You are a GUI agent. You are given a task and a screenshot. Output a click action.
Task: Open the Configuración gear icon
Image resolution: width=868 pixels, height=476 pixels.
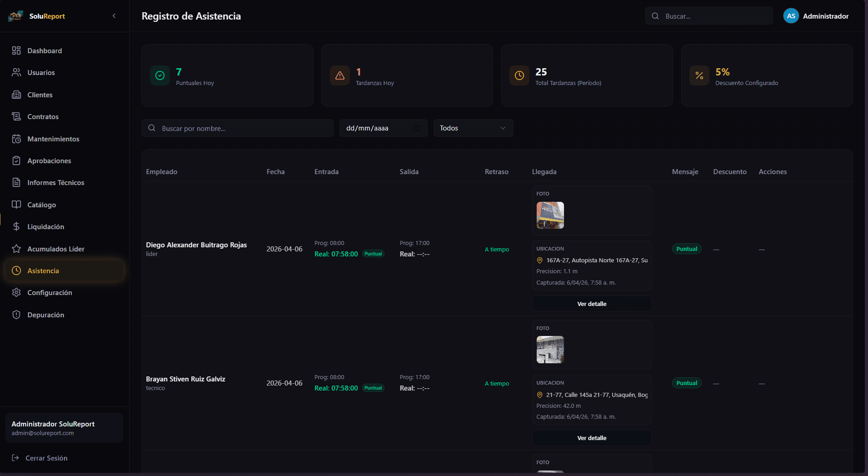coord(16,292)
